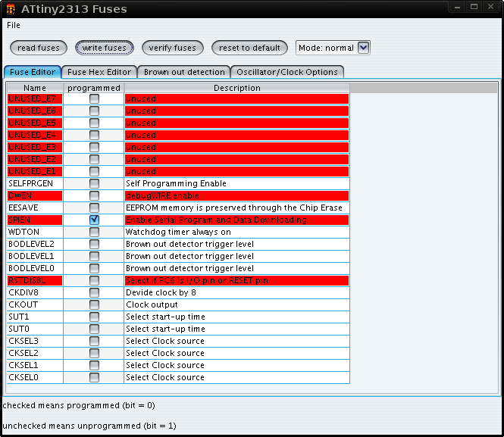The height and width of the screenshot is (437, 504).
Task: Enable the DWEN programmed checkbox
Action: (94, 195)
